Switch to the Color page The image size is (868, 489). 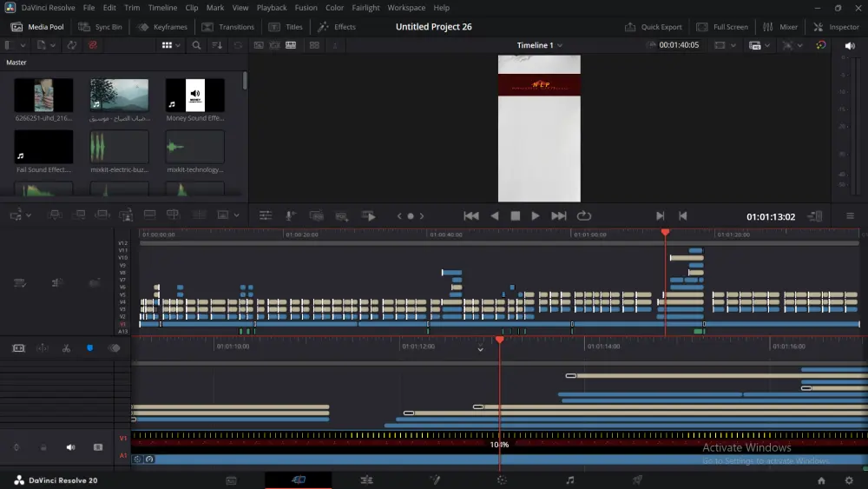(502, 479)
